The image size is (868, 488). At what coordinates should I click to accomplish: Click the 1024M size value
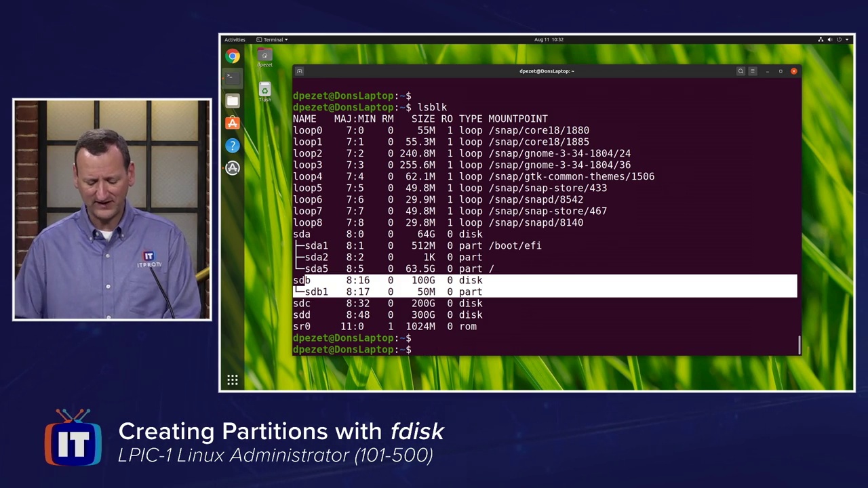[420, 326]
